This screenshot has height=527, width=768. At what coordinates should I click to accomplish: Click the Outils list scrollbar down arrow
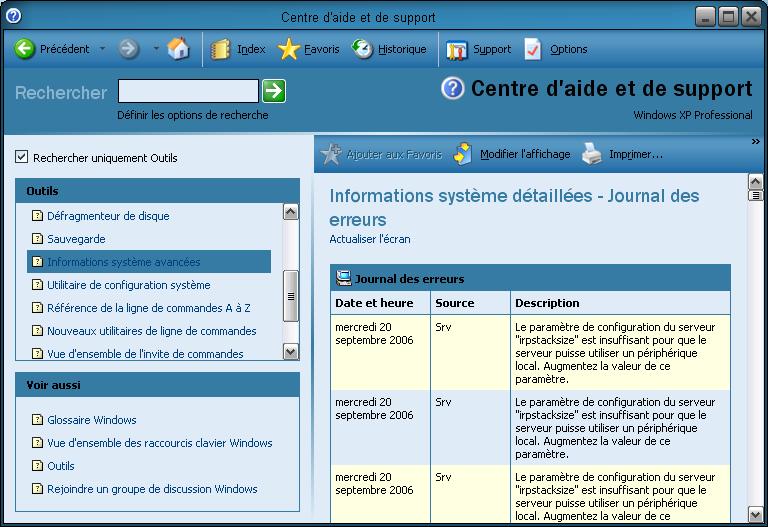(x=291, y=351)
